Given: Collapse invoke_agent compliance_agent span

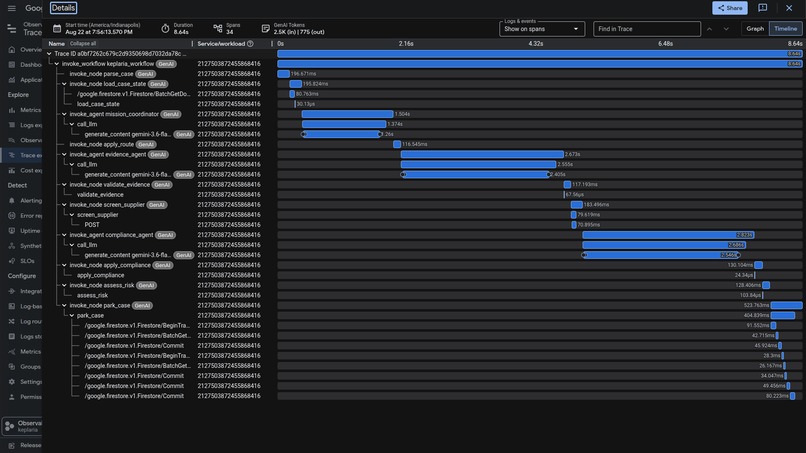Looking at the screenshot, I should [x=64, y=235].
